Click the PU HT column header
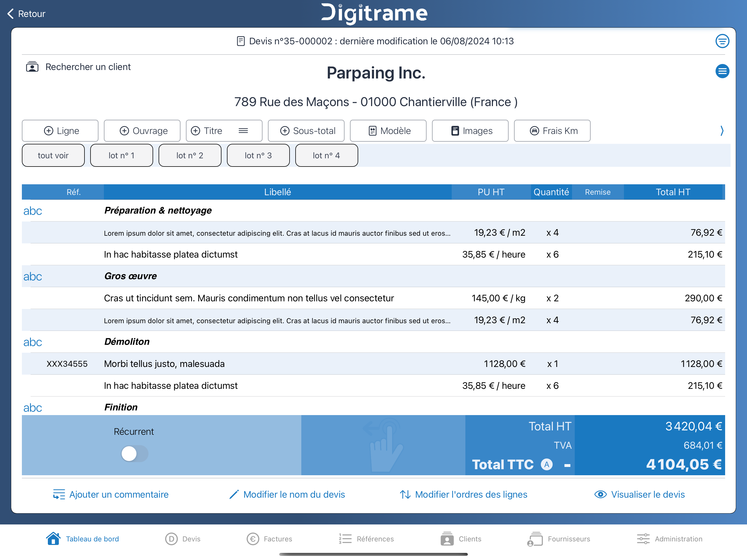The image size is (747, 560). click(x=491, y=192)
